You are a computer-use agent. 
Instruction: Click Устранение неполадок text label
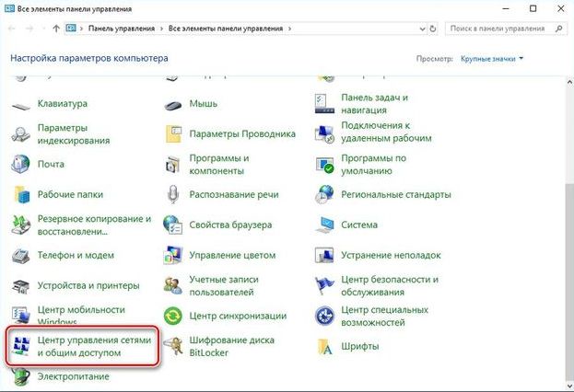pyautogui.click(x=391, y=255)
